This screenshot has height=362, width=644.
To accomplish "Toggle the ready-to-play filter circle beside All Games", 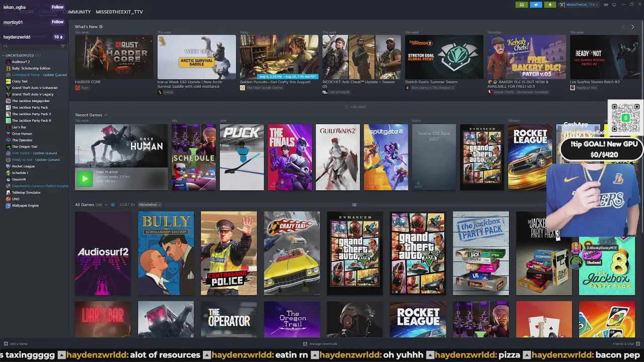I will [113, 205].
